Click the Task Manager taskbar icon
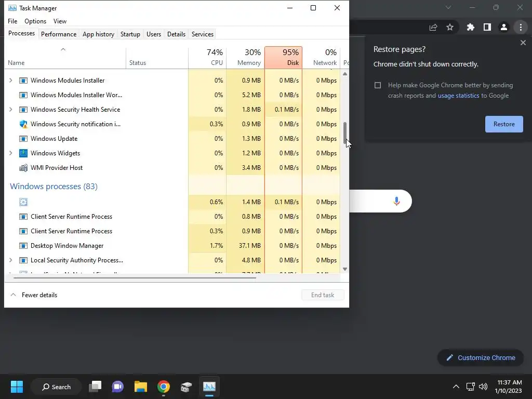 click(209, 387)
